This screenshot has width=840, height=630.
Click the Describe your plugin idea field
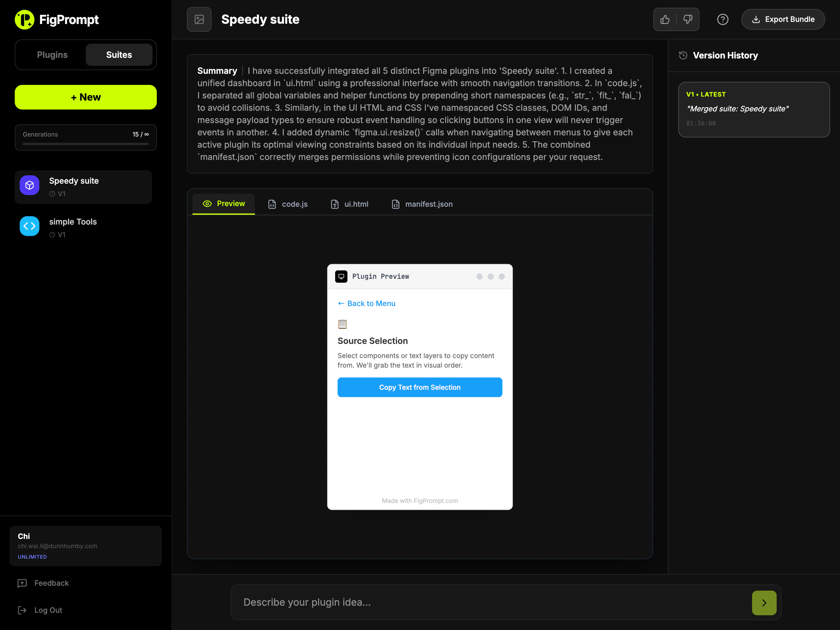[490, 602]
